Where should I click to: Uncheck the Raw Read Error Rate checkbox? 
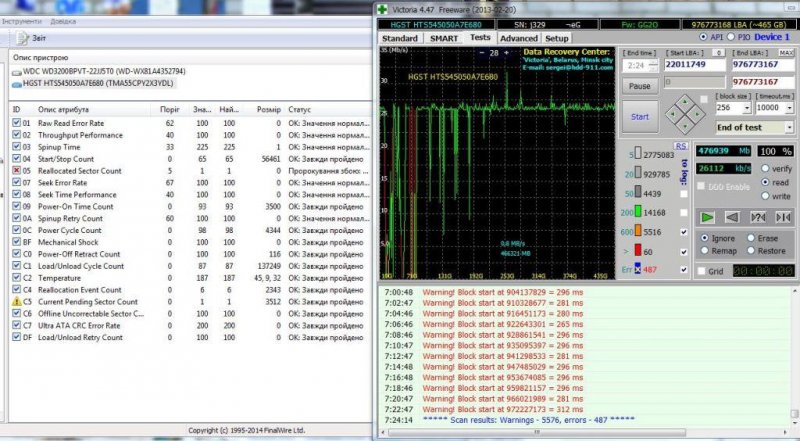[16, 123]
